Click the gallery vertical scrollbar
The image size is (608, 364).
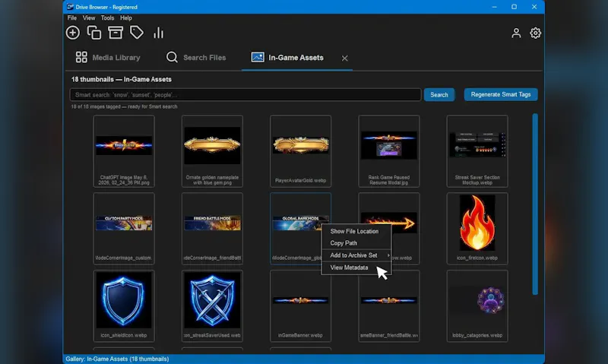tap(535, 204)
